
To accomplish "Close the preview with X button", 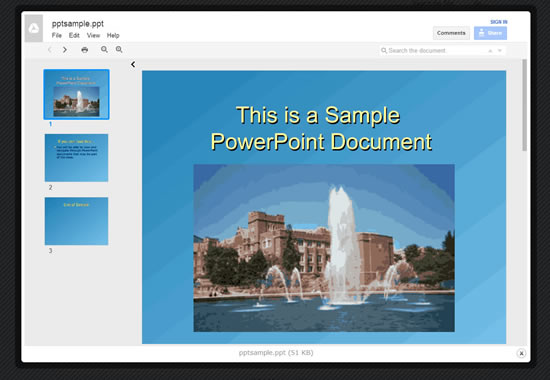I will [x=521, y=353].
